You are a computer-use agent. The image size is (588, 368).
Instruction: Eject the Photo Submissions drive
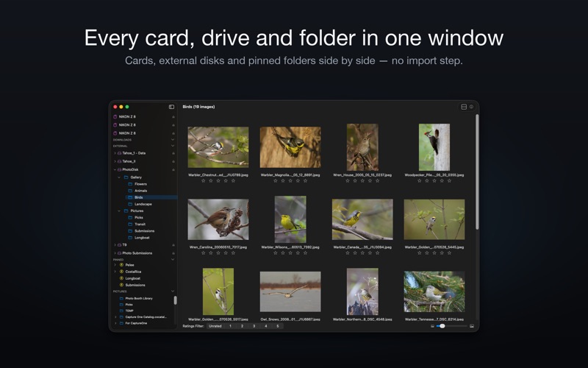pos(173,253)
